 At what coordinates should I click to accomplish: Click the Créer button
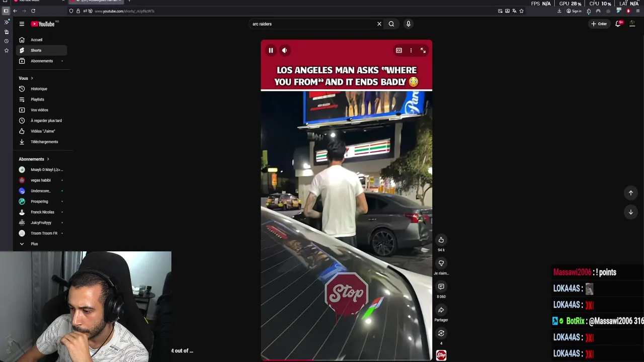(x=599, y=24)
